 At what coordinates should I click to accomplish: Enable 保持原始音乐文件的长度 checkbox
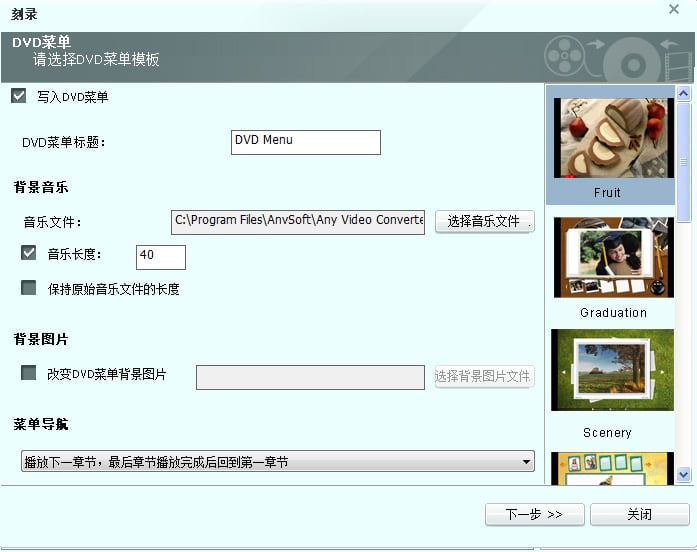tap(28, 288)
